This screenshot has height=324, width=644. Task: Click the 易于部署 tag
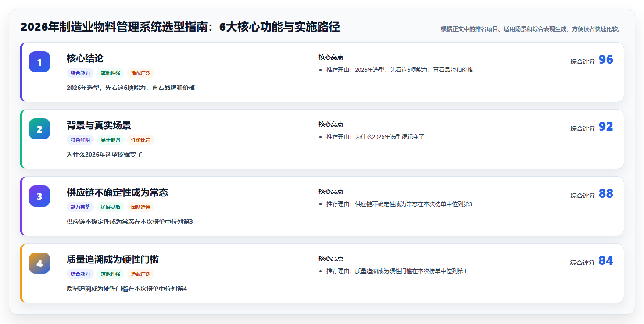(111, 140)
